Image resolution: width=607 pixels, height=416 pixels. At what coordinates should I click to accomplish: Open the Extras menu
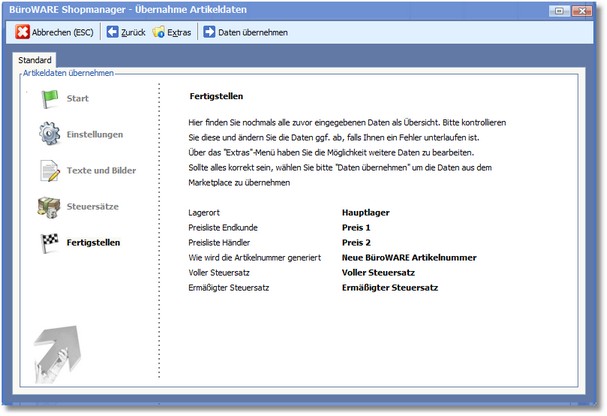(180, 32)
